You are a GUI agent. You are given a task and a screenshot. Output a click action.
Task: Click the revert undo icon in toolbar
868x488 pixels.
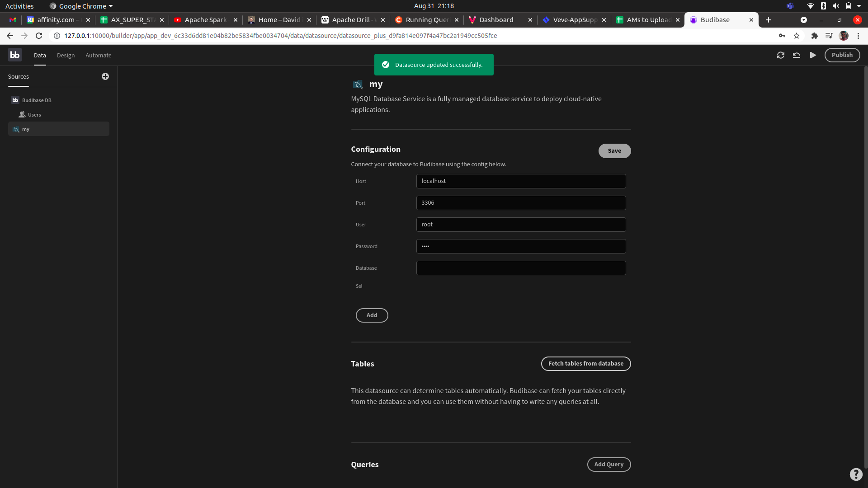tap(797, 55)
